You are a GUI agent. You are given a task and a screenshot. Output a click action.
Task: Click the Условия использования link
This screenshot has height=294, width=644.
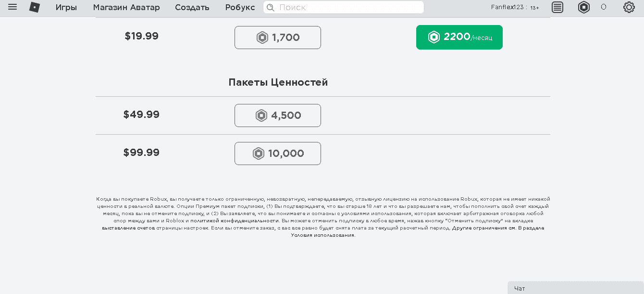pyautogui.click(x=323, y=235)
